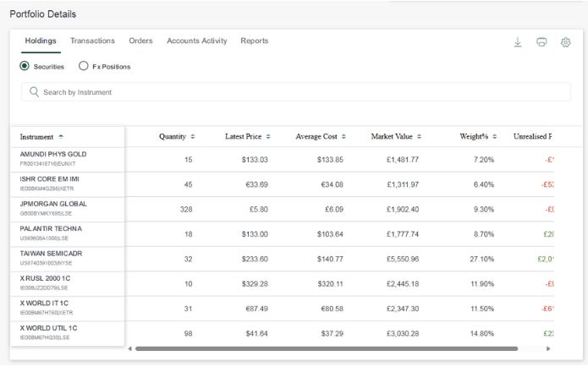Click weight value 6.40%

point(484,184)
